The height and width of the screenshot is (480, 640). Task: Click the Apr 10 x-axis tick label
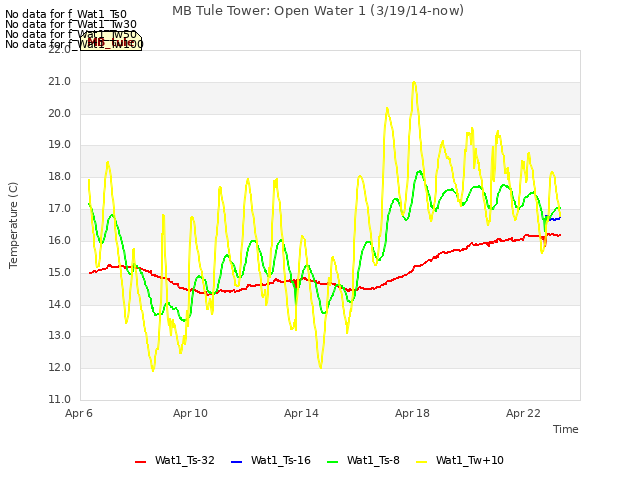click(190, 413)
